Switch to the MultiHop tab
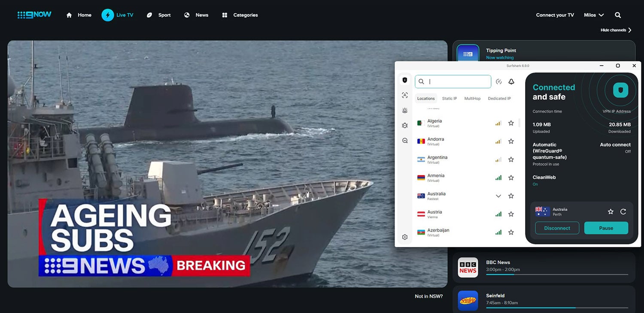Viewport: 644px width, 313px height. [472, 99]
